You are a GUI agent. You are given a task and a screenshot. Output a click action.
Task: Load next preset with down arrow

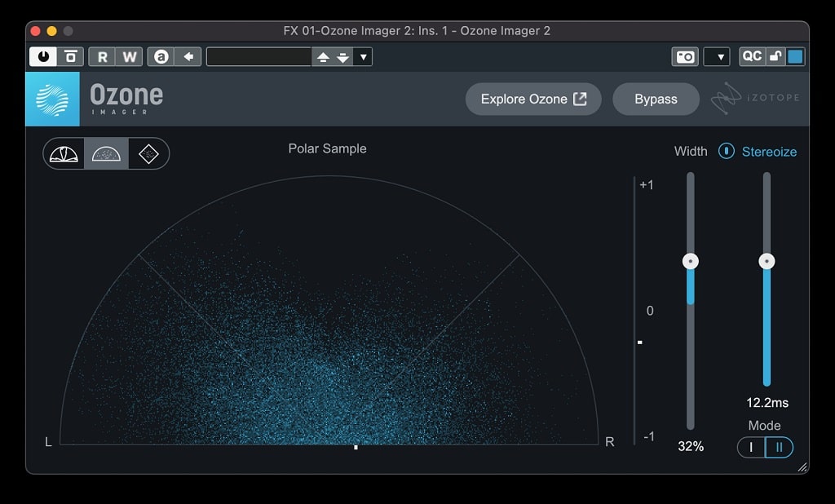click(x=343, y=57)
